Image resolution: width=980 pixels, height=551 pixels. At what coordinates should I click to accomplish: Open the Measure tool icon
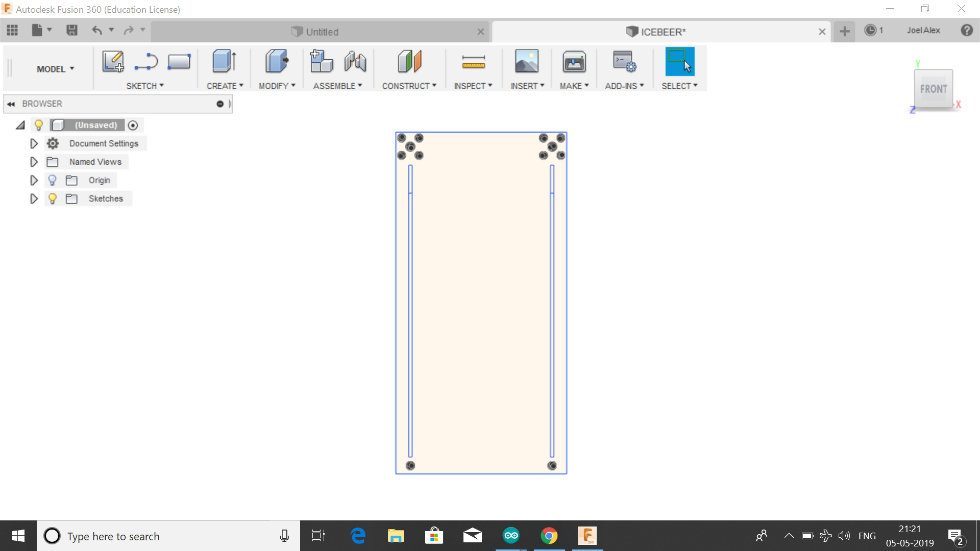(473, 62)
